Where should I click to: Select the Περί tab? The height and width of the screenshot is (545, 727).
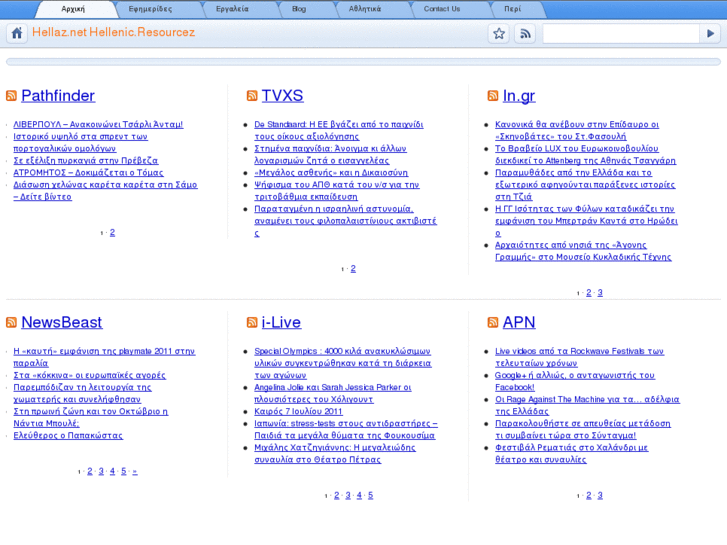click(x=513, y=9)
